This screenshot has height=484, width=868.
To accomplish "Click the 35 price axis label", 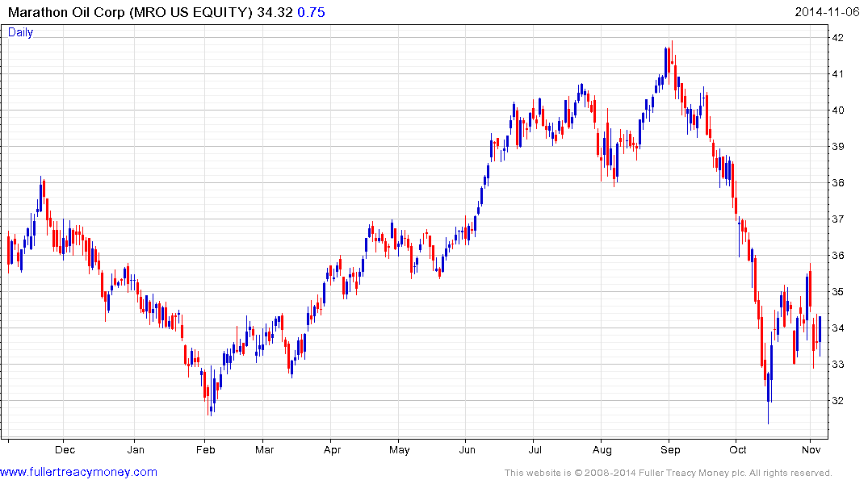I will coord(837,291).
